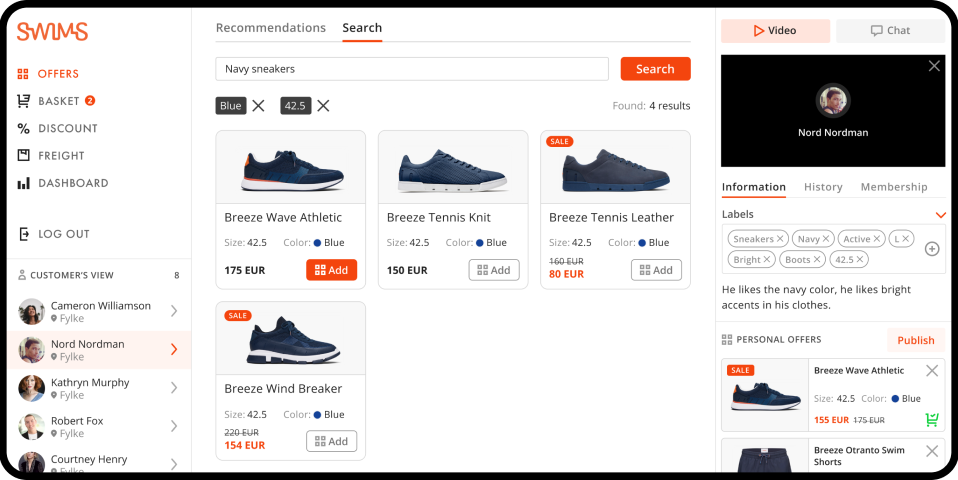This screenshot has height=480, width=958.
Task: Remove the Sneakers label
Action: click(x=780, y=239)
